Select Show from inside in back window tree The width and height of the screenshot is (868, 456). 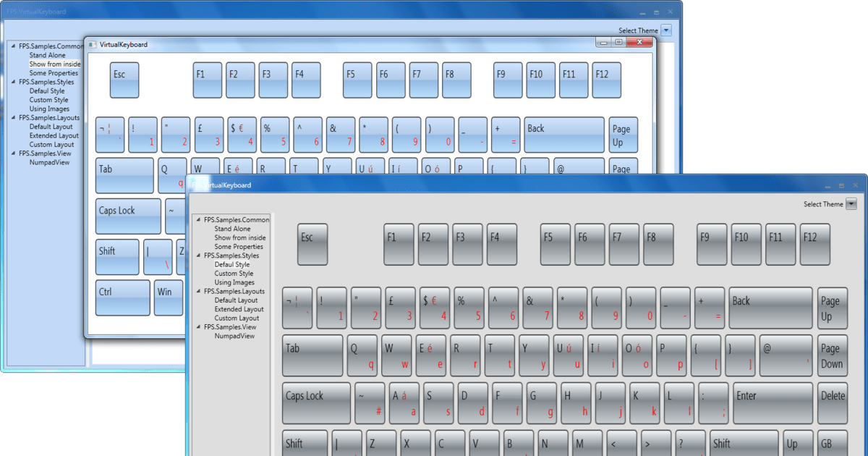click(x=55, y=64)
